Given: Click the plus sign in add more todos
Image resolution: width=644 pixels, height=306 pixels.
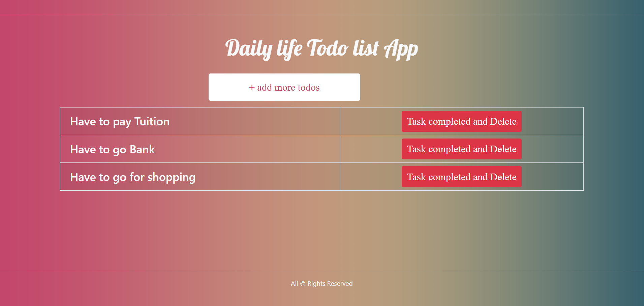Looking at the screenshot, I should pos(252,87).
